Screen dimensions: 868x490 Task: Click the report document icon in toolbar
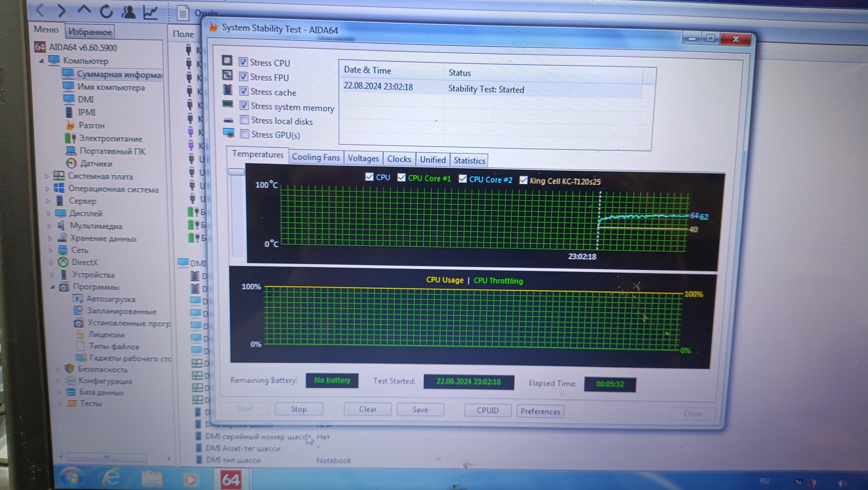pyautogui.click(x=183, y=13)
